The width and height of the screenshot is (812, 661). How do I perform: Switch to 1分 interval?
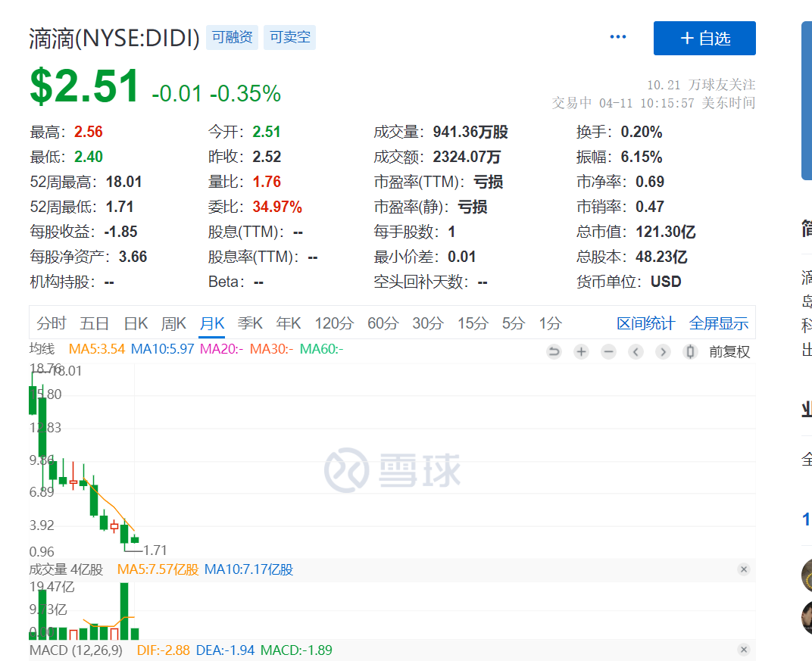[550, 323]
